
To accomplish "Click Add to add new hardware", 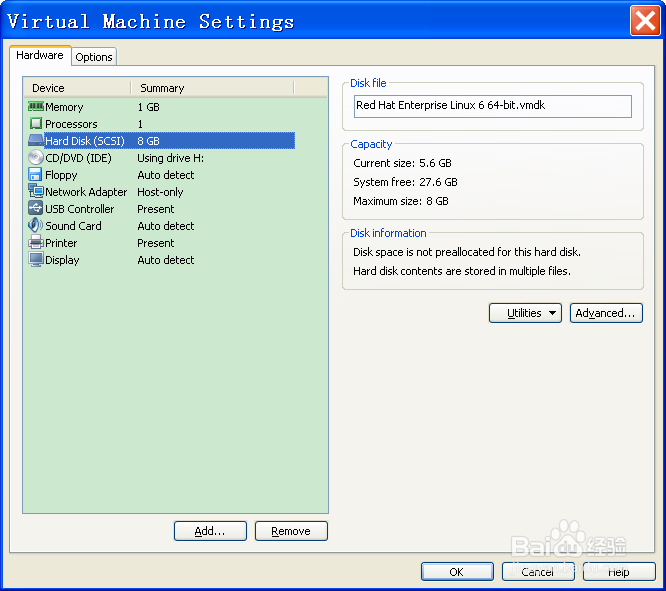I will tap(210, 531).
